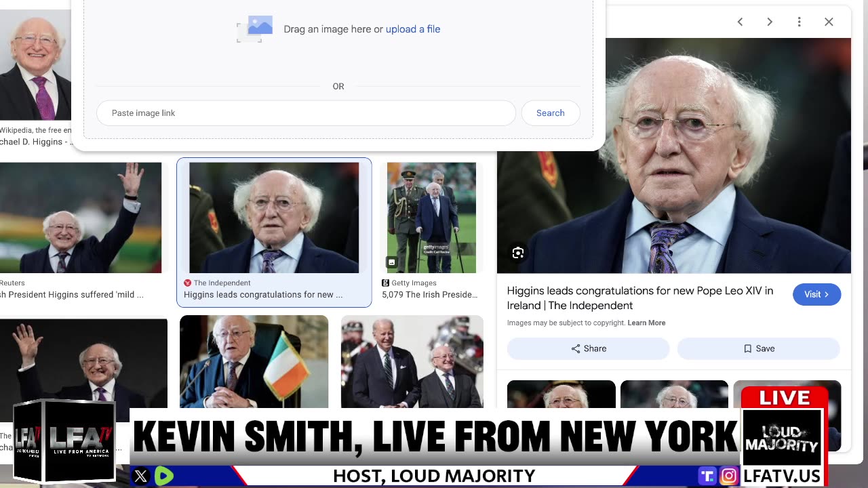868x488 pixels.
Task: Go to previous image with left chevron
Action: click(x=740, y=22)
